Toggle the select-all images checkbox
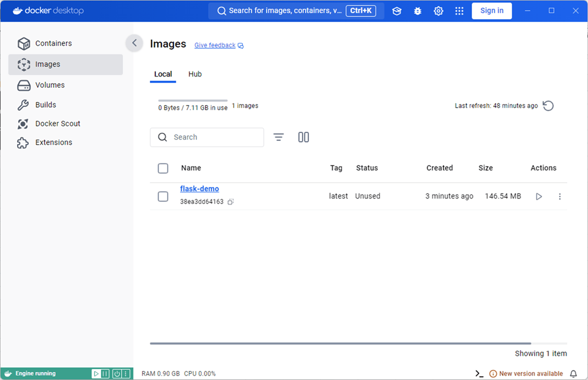Image resolution: width=588 pixels, height=380 pixels. (x=163, y=168)
